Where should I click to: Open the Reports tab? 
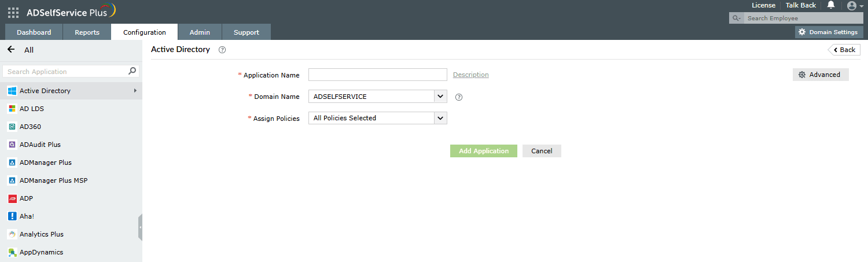[87, 32]
